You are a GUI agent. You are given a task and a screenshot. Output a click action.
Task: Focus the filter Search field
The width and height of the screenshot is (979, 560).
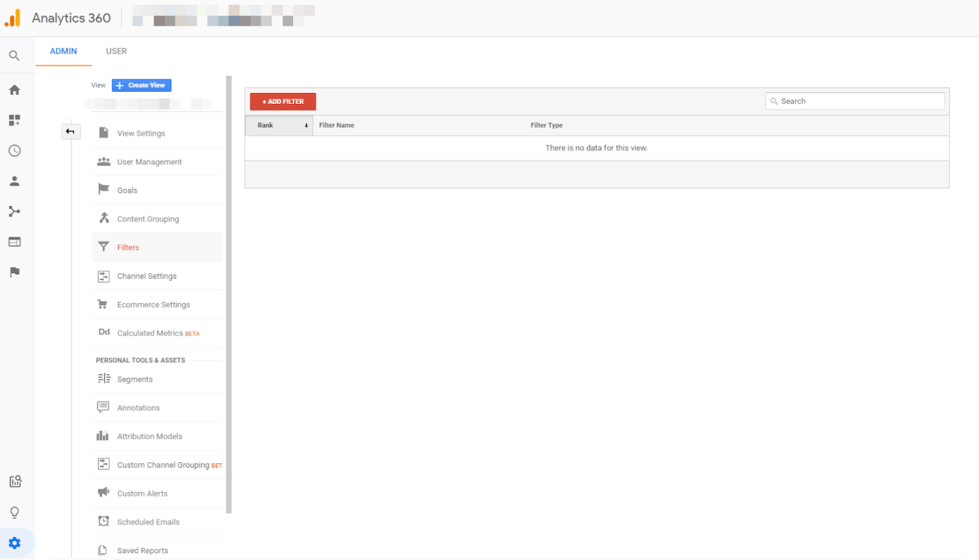click(860, 101)
